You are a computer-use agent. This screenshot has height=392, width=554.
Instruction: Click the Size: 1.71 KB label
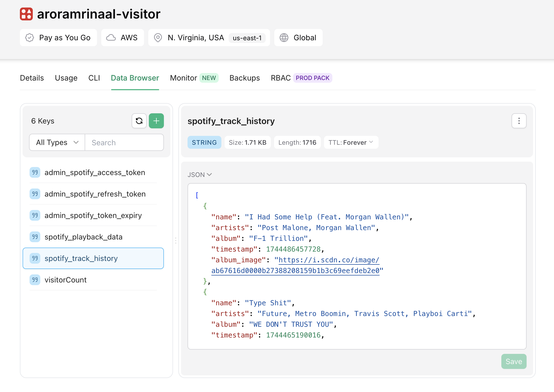[x=247, y=142]
